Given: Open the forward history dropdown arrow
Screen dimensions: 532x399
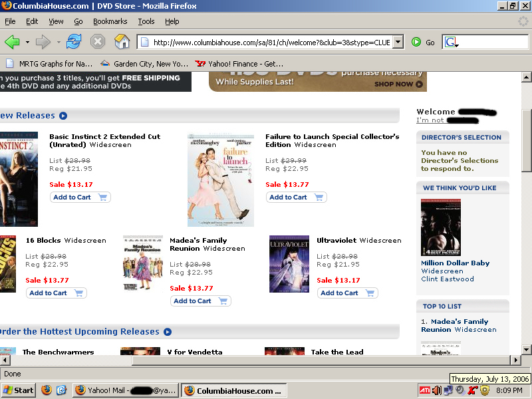Looking at the screenshot, I should tap(59, 43).
